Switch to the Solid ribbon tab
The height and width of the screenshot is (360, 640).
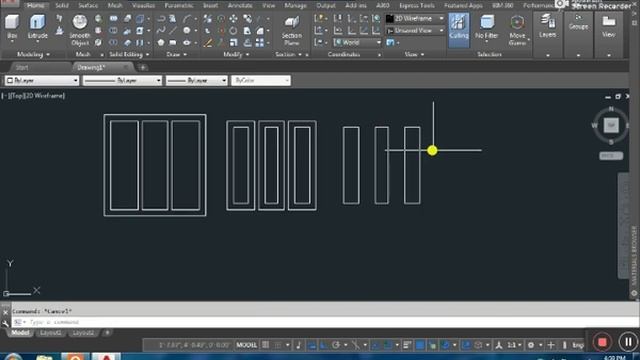tap(62, 6)
